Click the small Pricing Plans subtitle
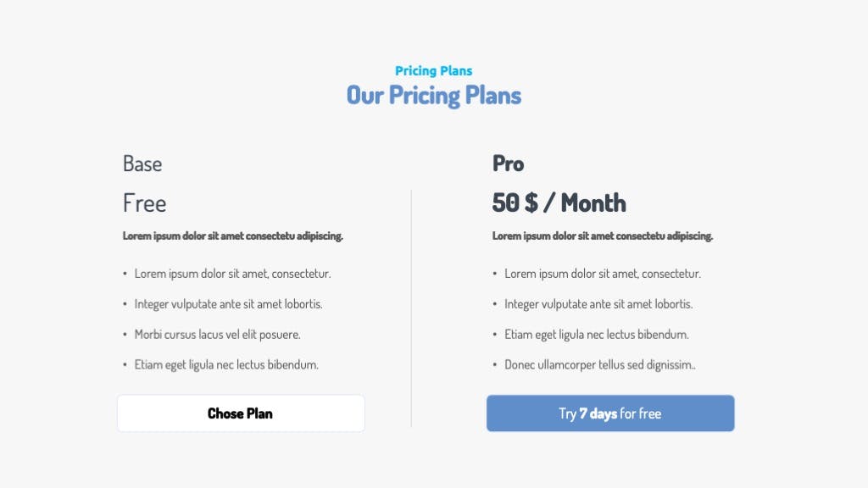868x488 pixels. pos(433,71)
